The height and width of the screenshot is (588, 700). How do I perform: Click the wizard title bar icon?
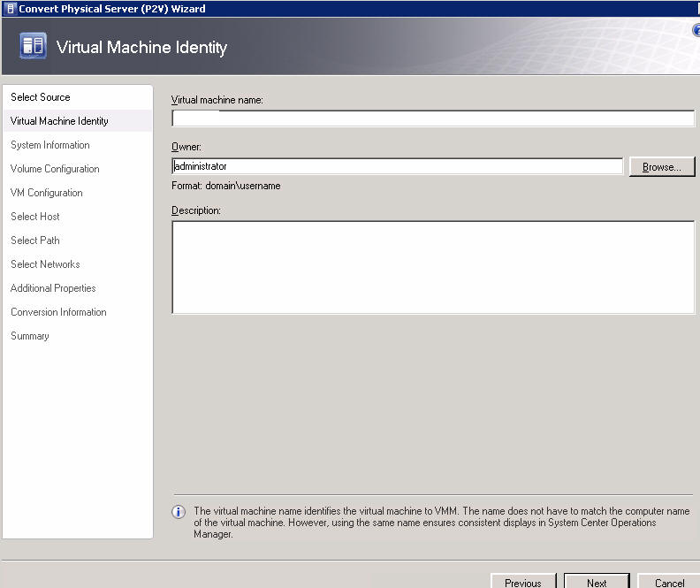click(11, 9)
